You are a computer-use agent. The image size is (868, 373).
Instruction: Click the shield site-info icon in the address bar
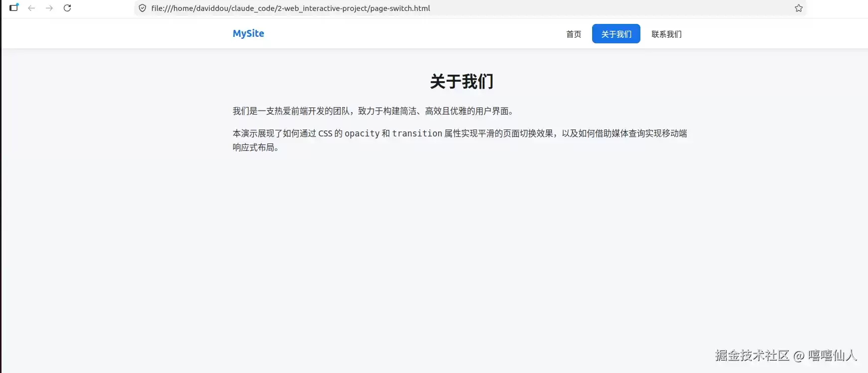click(x=142, y=8)
